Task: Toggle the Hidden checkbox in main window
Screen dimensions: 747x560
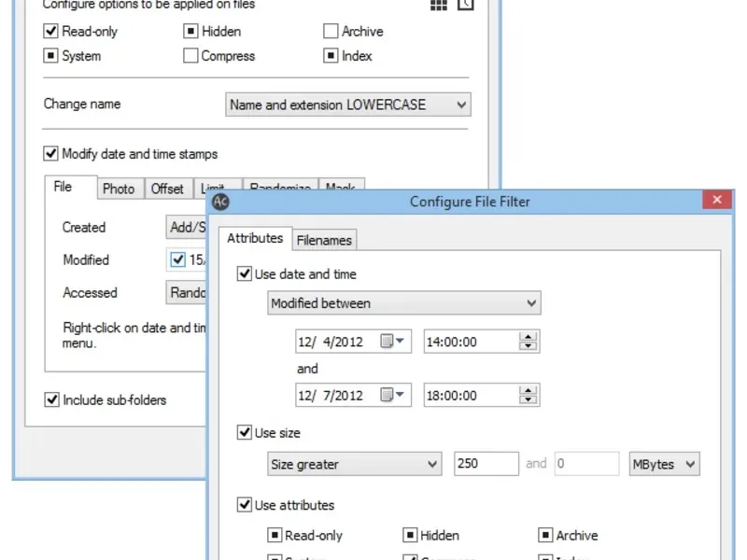Action: pyautogui.click(x=190, y=31)
